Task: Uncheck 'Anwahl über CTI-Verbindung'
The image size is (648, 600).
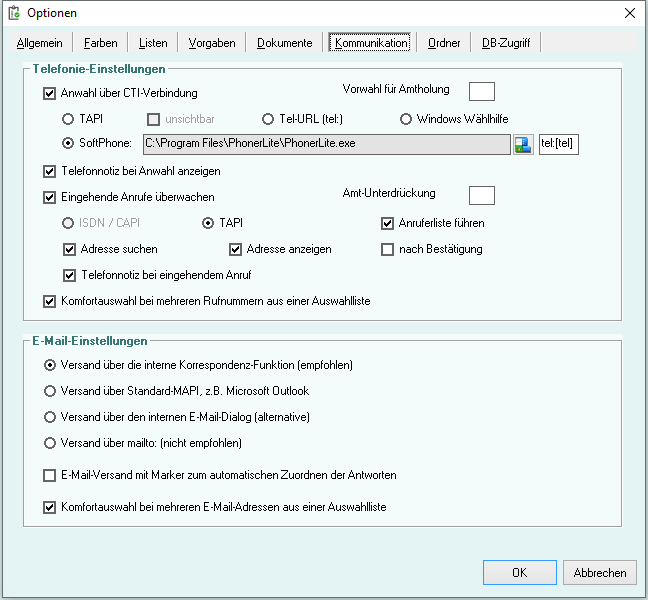Action: coord(50,94)
